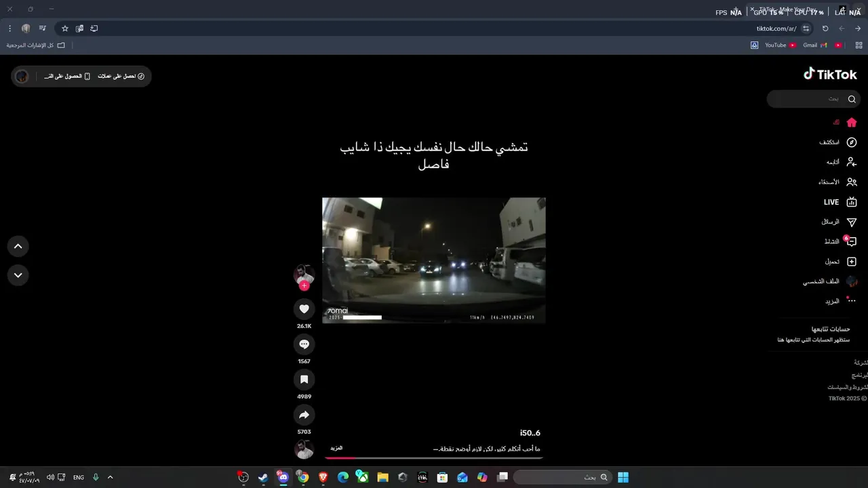Click Get the App button (الحصول على)
Image resolution: width=868 pixels, height=488 pixels.
click(x=67, y=76)
